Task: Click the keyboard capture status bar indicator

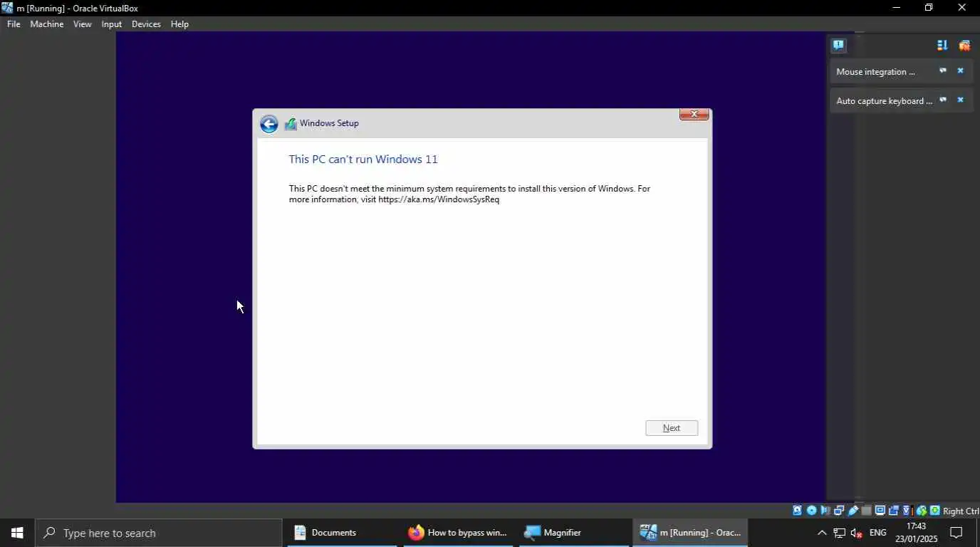Action: [x=935, y=511]
